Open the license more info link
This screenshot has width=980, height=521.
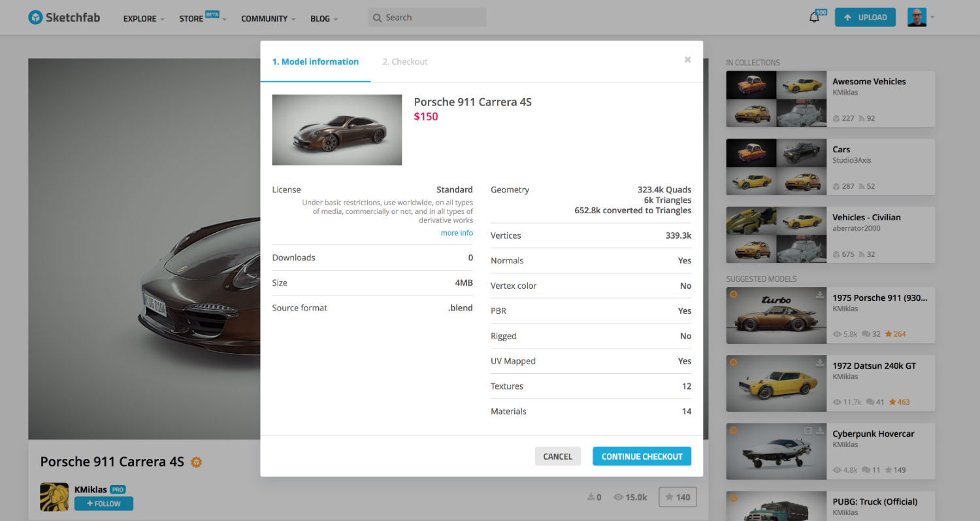pyautogui.click(x=456, y=233)
